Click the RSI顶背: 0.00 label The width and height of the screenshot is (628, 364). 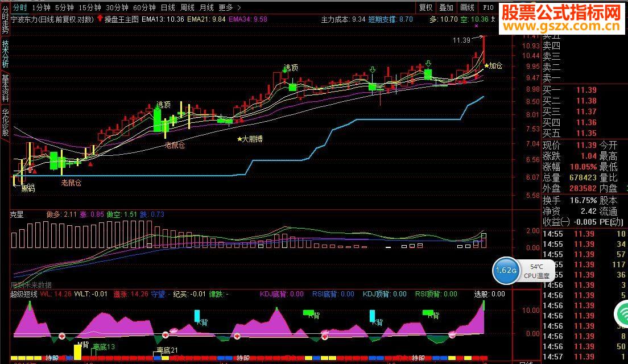click(x=436, y=294)
